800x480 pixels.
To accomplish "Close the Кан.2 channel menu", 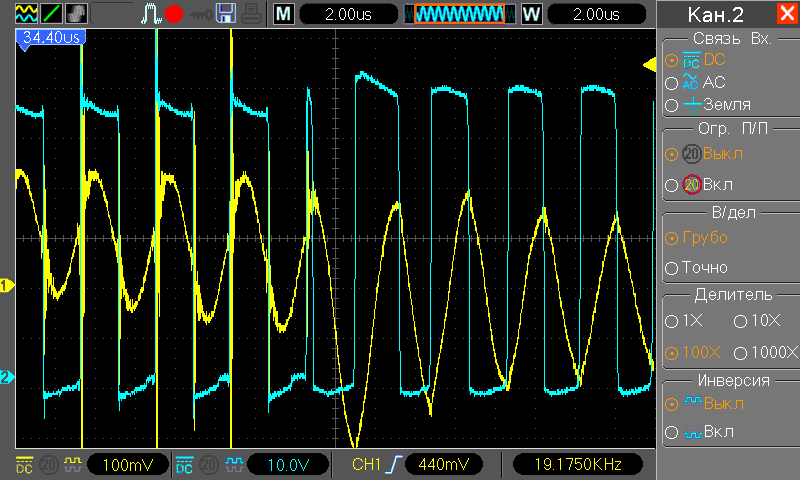I will (786, 14).
